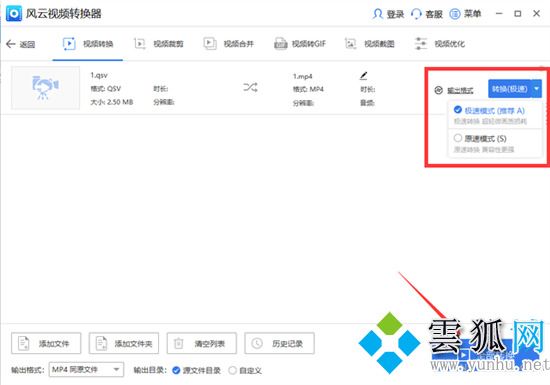The width and height of the screenshot is (550, 385).
Task: Switch to the 视频转换 tab
Action: 88,44
